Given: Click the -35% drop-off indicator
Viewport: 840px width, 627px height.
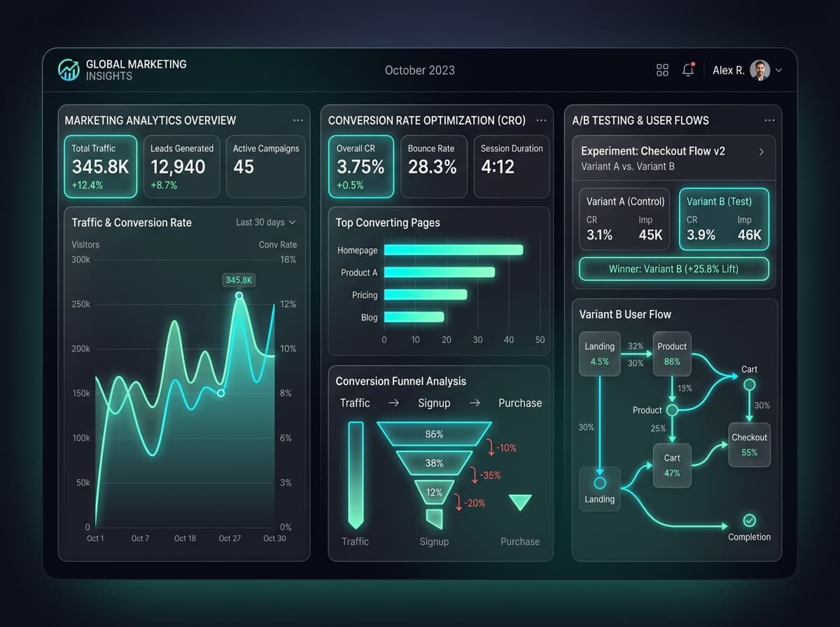Looking at the screenshot, I should (485, 475).
